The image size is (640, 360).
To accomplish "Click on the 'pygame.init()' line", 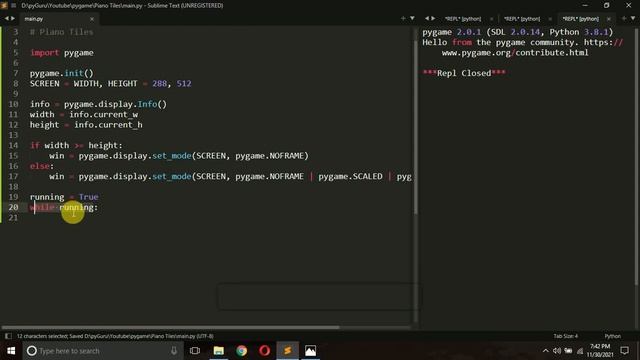I will tap(62, 73).
